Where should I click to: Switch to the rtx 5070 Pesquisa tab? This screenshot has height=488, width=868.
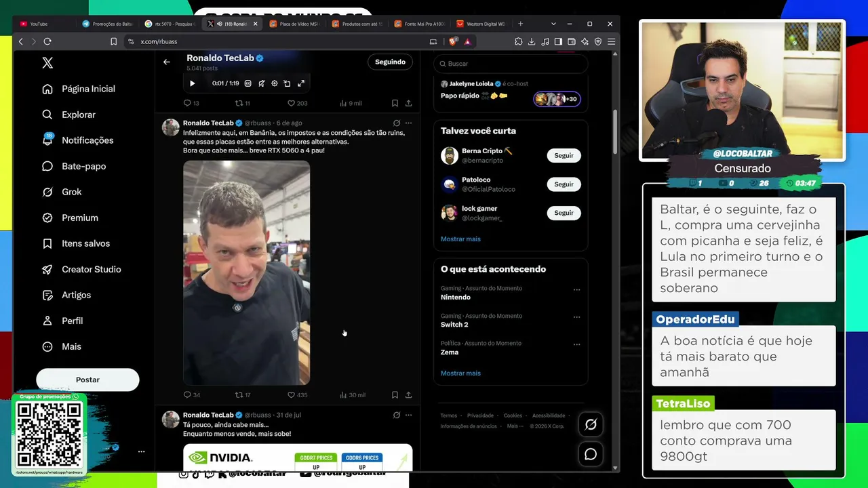click(x=170, y=24)
